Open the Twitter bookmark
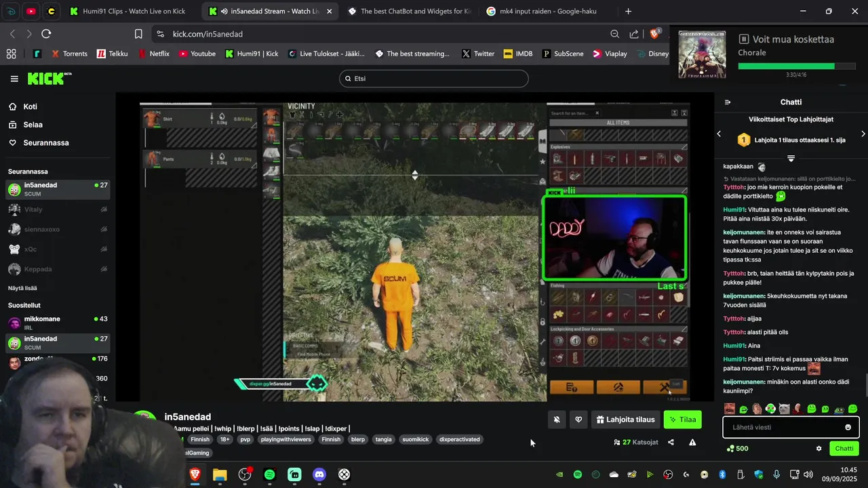The height and width of the screenshot is (488, 868). [x=478, y=54]
